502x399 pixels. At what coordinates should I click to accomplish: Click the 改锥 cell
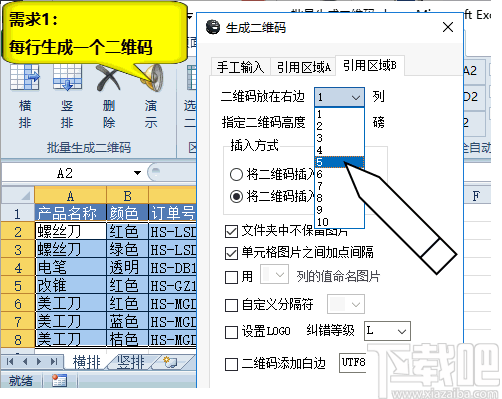tap(71, 285)
